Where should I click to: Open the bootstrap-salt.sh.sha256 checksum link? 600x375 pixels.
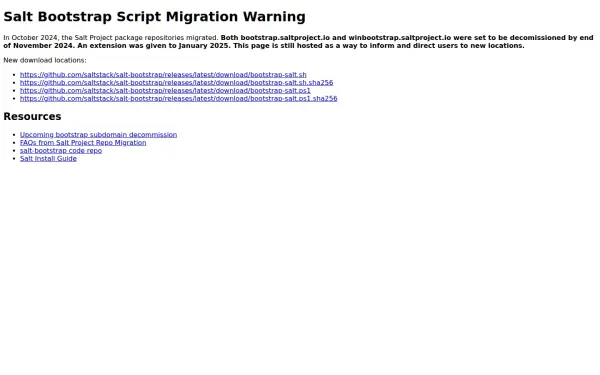(x=176, y=83)
